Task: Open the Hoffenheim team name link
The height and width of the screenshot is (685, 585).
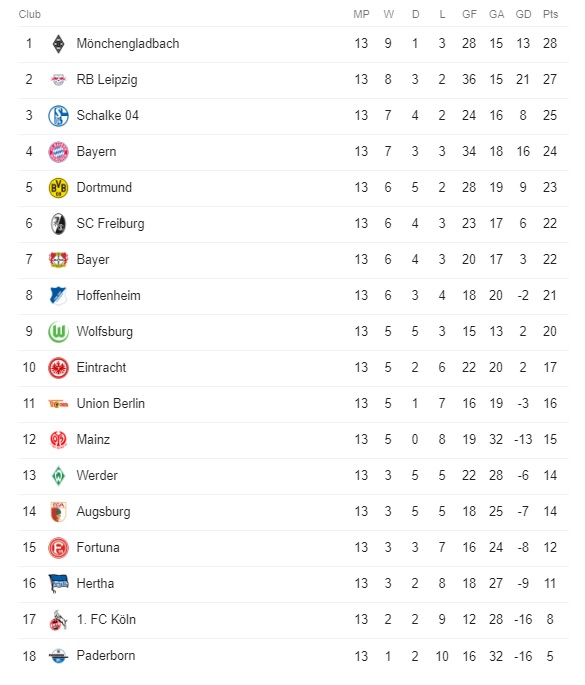Action: 108,295
